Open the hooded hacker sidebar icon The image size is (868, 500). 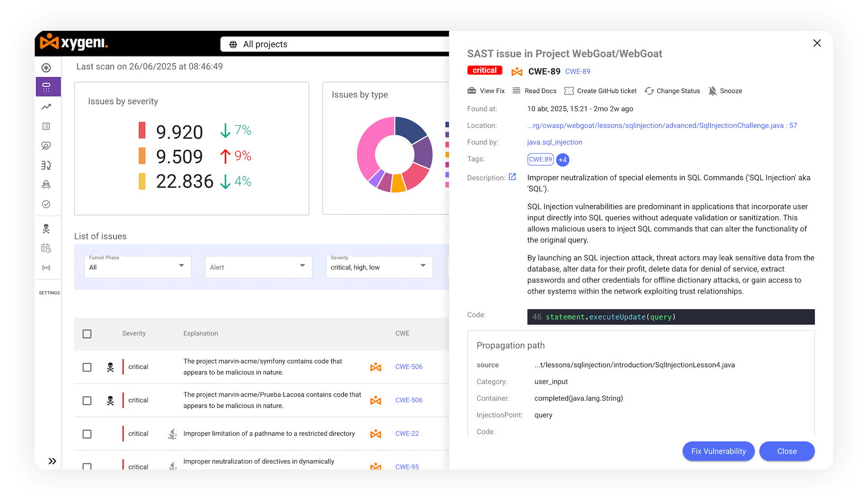46,184
